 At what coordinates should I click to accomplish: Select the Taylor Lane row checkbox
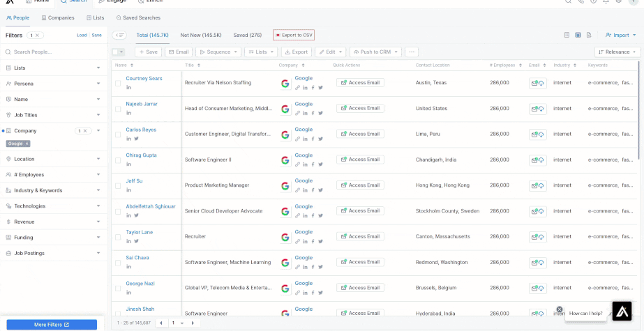(118, 237)
